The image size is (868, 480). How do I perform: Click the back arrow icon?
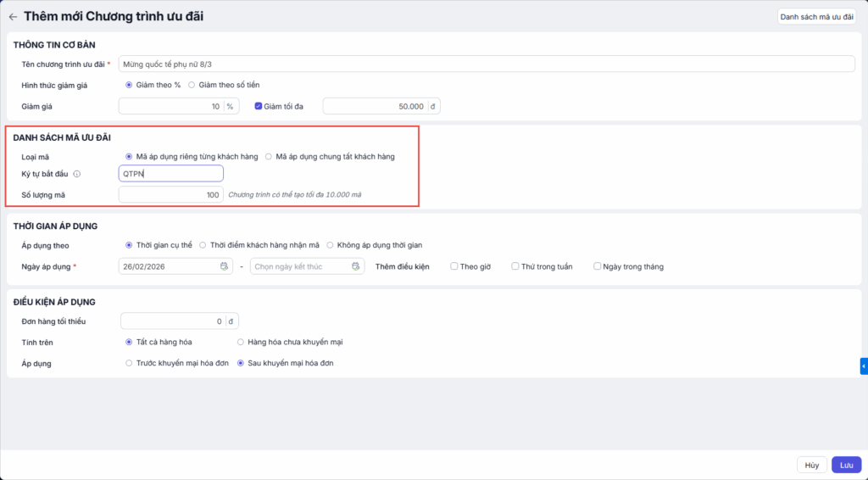[x=13, y=16]
